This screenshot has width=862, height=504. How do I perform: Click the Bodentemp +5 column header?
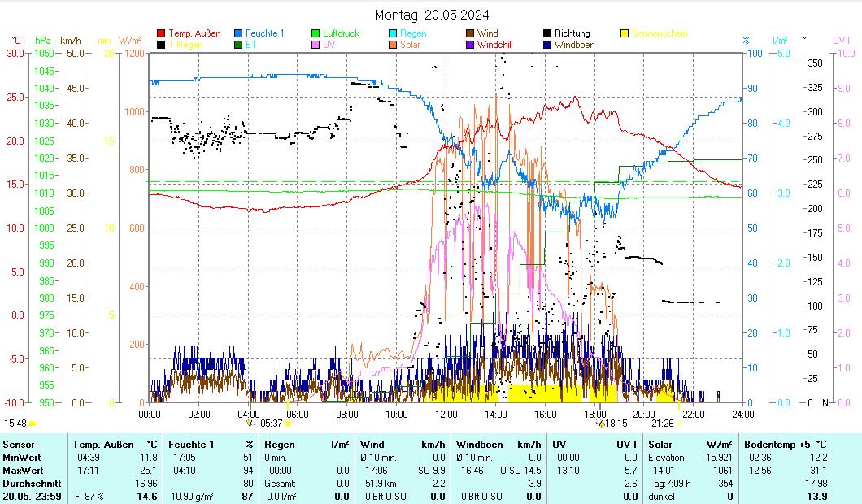(x=785, y=445)
